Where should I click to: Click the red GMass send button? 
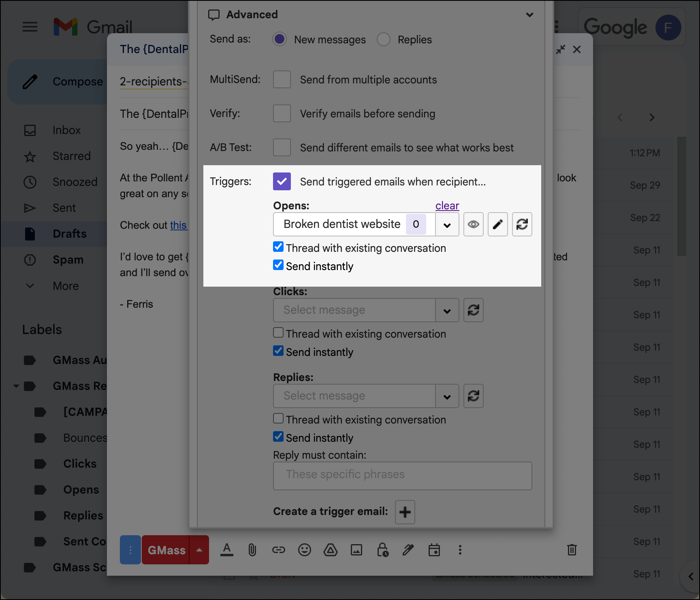tap(165, 550)
